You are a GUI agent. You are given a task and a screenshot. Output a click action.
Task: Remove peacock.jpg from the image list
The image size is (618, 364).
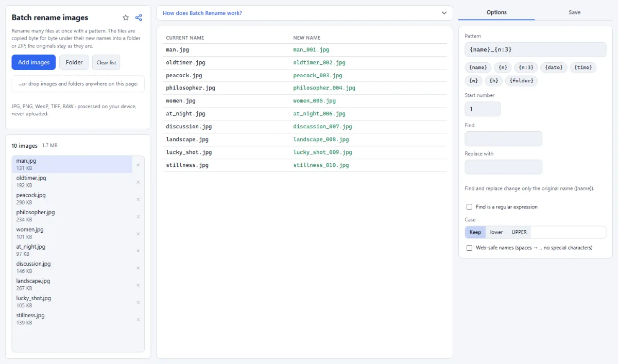(138, 199)
